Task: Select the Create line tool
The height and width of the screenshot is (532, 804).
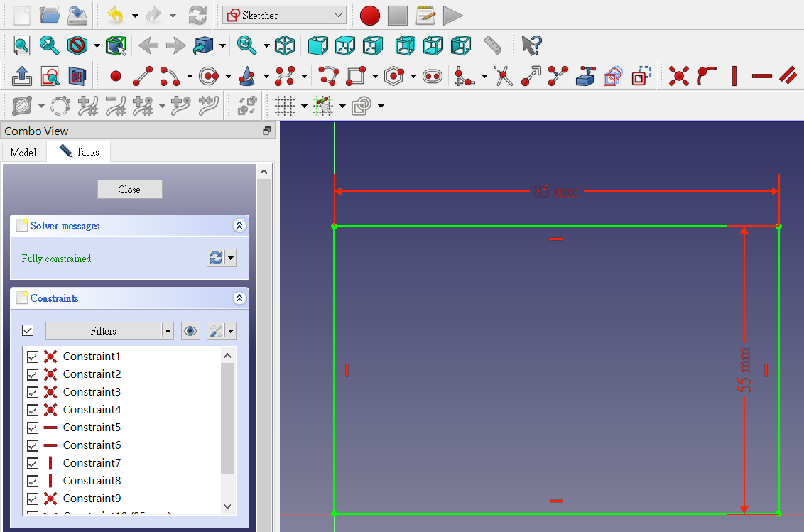Action: click(x=143, y=77)
